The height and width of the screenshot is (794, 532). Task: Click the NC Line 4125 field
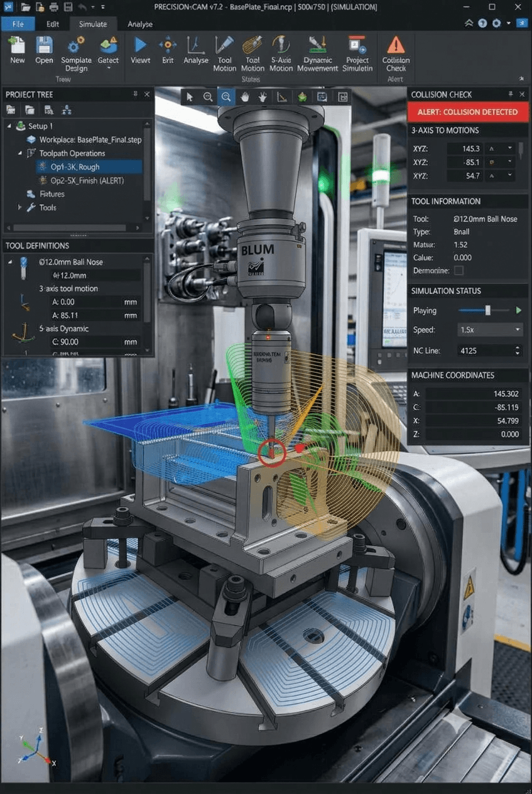pyautogui.click(x=489, y=351)
